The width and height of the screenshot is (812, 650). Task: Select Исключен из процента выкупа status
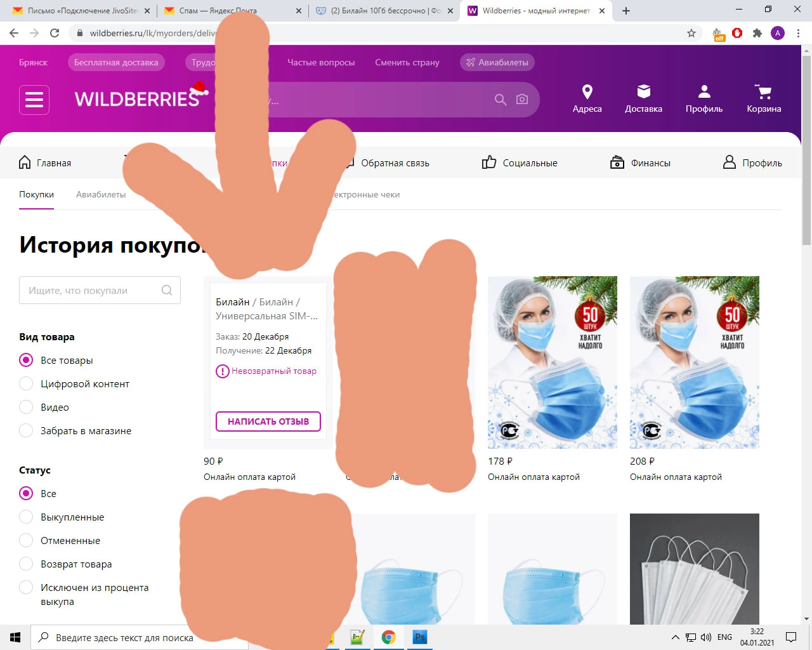tap(26, 588)
